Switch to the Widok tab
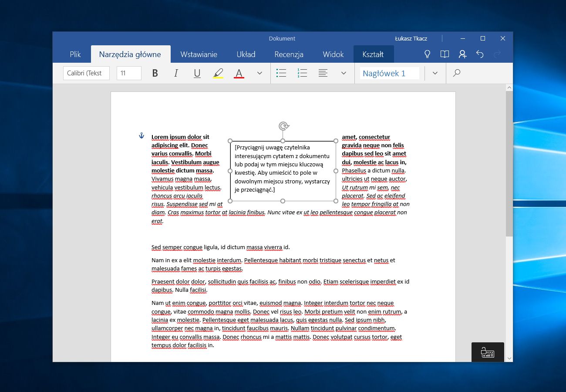The width and height of the screenshot is (566, 392). click(x=334, y=54)
